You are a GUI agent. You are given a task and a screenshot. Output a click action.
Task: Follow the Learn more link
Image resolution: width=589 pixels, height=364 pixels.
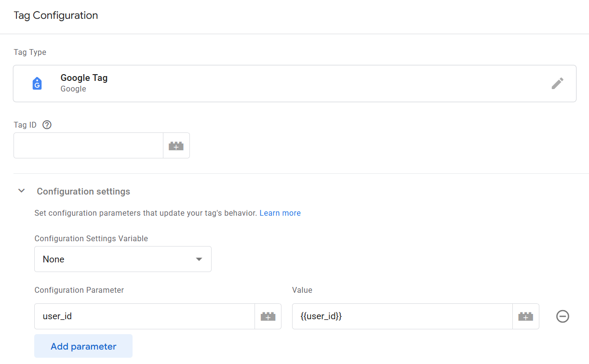(280, 213)
